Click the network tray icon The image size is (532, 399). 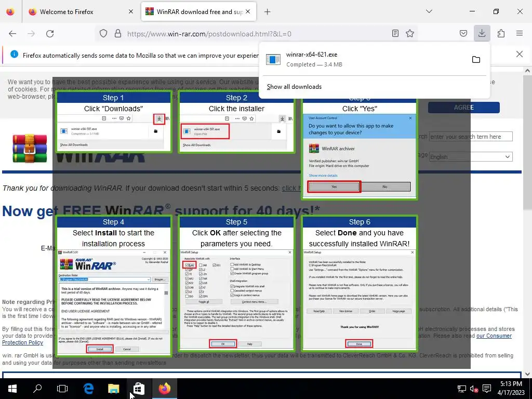click(461, 389)
